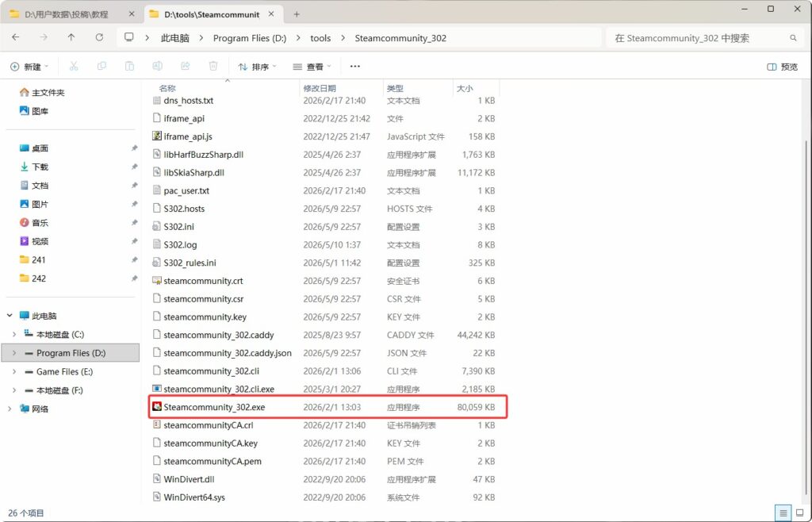
Task: Click the steamcommunity.crt certificate icon
Action: click(x=157, y=281)
